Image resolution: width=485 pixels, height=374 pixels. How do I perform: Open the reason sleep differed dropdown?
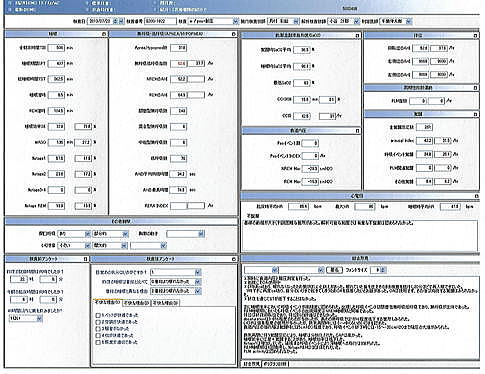pos(175,291)
